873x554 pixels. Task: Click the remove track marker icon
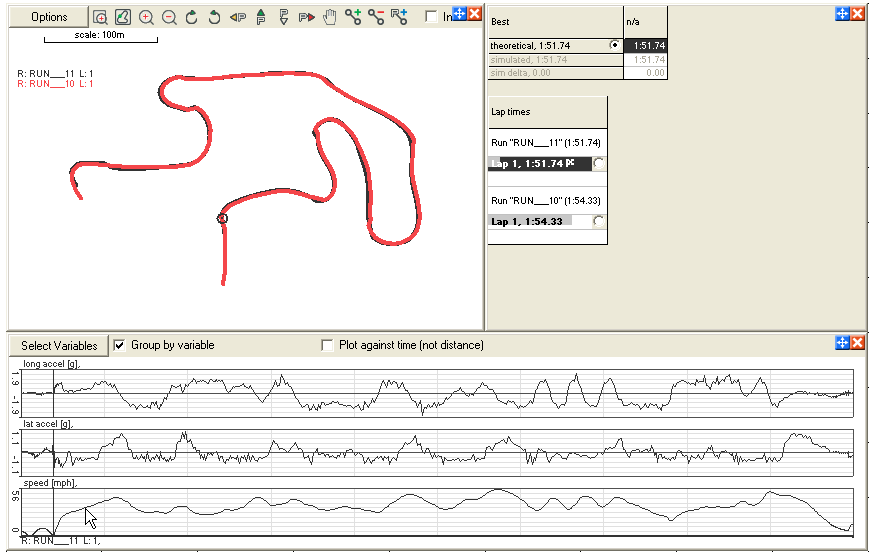click(x=376, y=17)
